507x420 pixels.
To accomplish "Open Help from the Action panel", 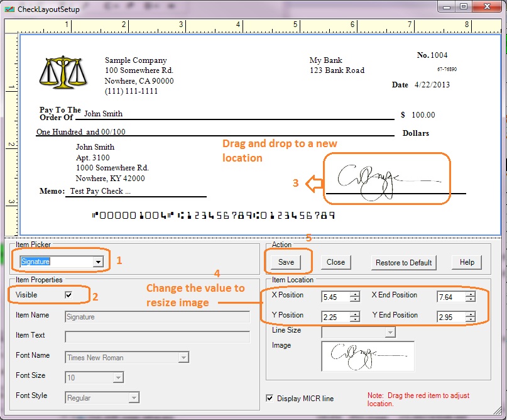I will (466, 262).
